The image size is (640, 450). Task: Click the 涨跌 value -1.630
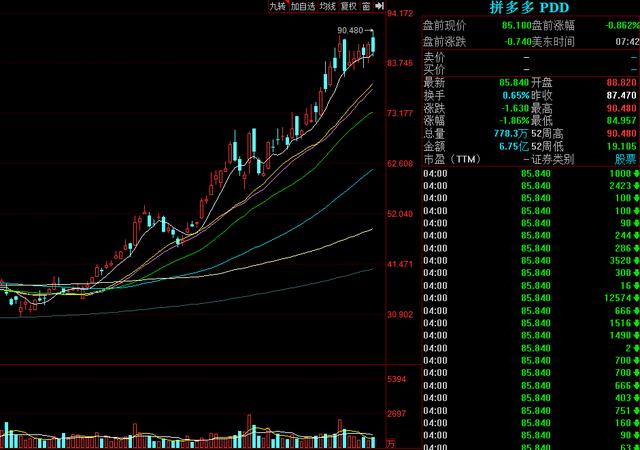515,108
